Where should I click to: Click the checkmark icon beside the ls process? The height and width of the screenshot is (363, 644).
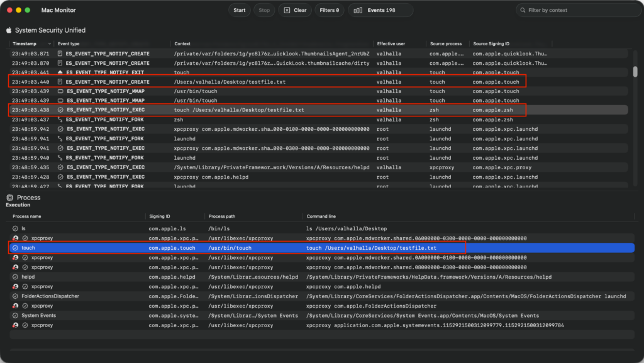tap(15, 228)
